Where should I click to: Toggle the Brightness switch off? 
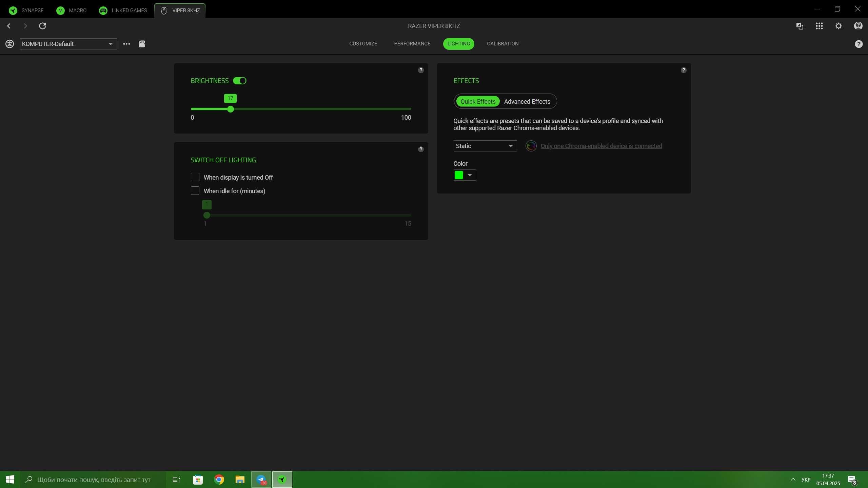tap(240, 81)
